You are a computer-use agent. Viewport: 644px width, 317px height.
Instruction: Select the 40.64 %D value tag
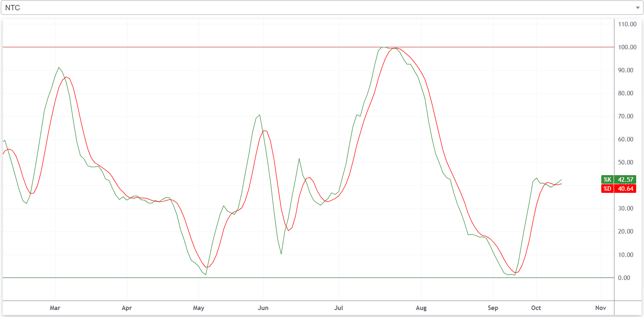click(626, 189)
